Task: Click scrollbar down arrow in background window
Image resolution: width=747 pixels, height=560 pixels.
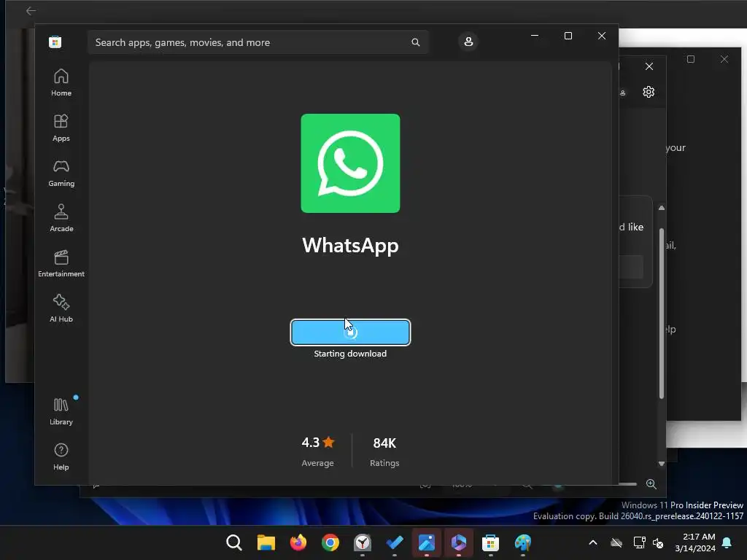Action: 661,464
